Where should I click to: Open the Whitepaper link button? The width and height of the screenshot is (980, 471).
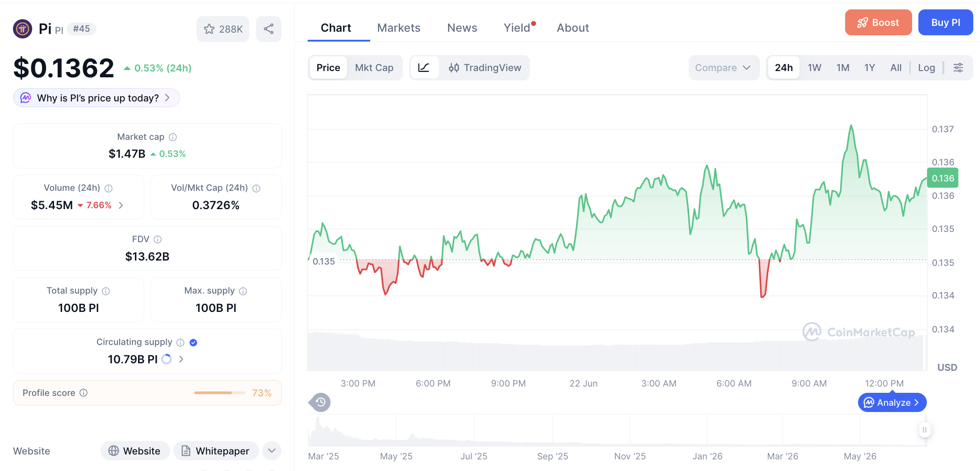click(216, 451)
